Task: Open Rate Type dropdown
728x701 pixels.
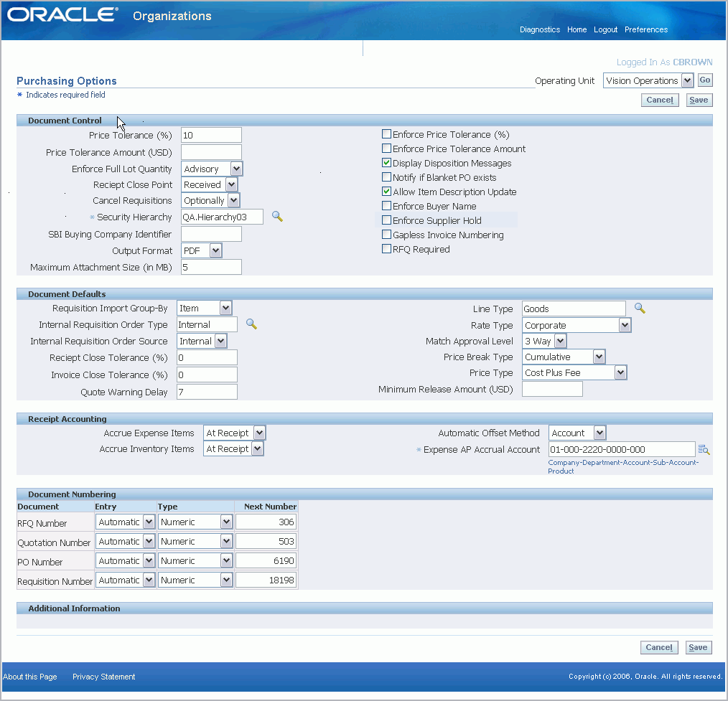Action: 577,325
